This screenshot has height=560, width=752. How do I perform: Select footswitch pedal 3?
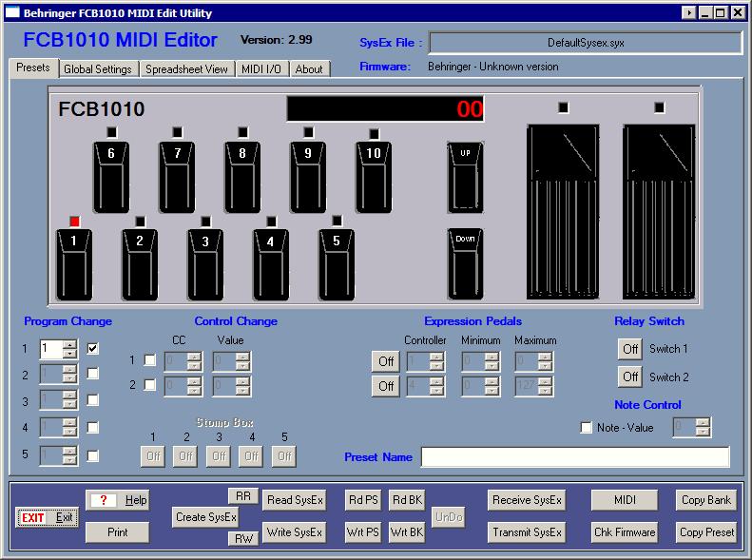(205, 264)
